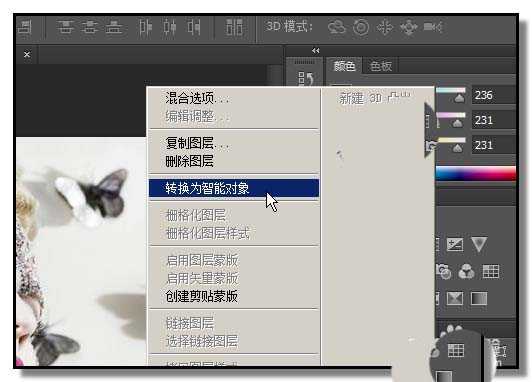The image size is (532, 382).
Task: Click the 选择链接图层 menu entry
Action: pyautogui.click(x=234, y=341)
